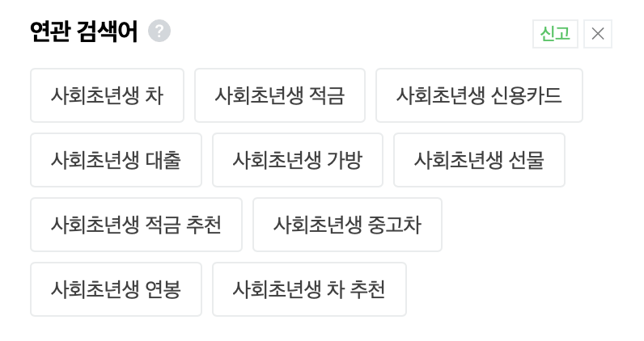
Task: Click the help question mark icon
Action: coord(159,32)
